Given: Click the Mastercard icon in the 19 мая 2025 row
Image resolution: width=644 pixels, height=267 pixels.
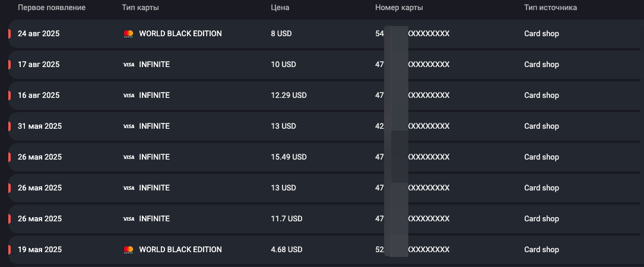Looking at the screenshot, I should (x=128, y=250).
